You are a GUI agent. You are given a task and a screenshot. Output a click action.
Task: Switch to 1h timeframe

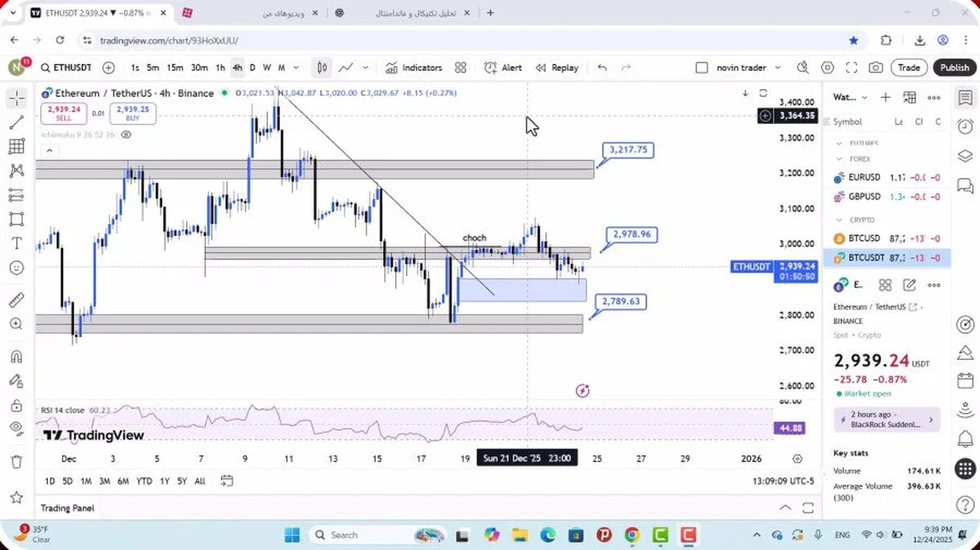click(220, 68)
